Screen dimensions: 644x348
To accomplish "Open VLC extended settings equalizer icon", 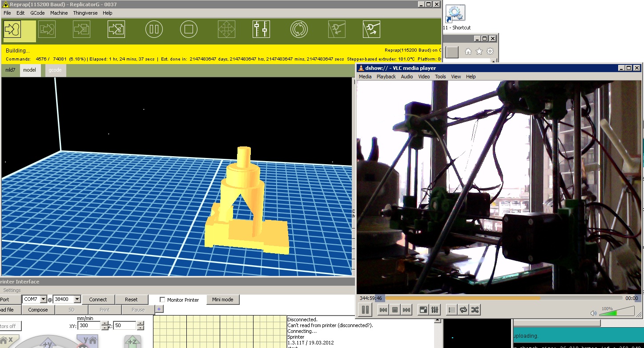I will pos(435,310).
